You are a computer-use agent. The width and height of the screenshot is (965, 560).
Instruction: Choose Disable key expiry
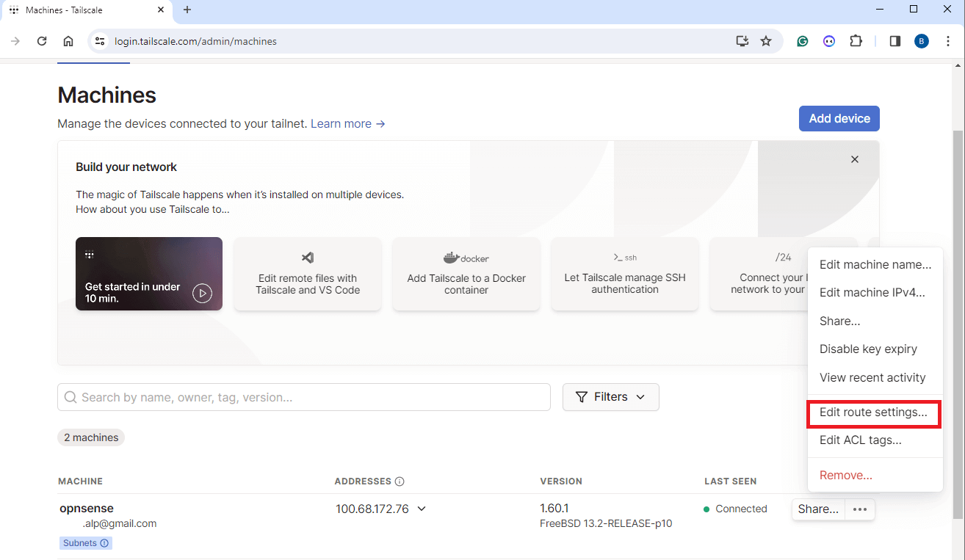point(875,349)
